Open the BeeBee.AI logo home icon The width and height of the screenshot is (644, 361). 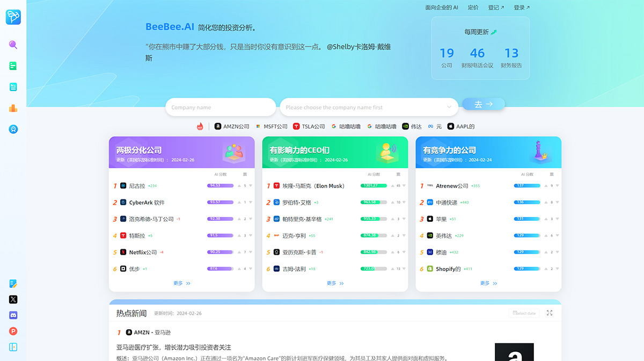click(12, 17)
